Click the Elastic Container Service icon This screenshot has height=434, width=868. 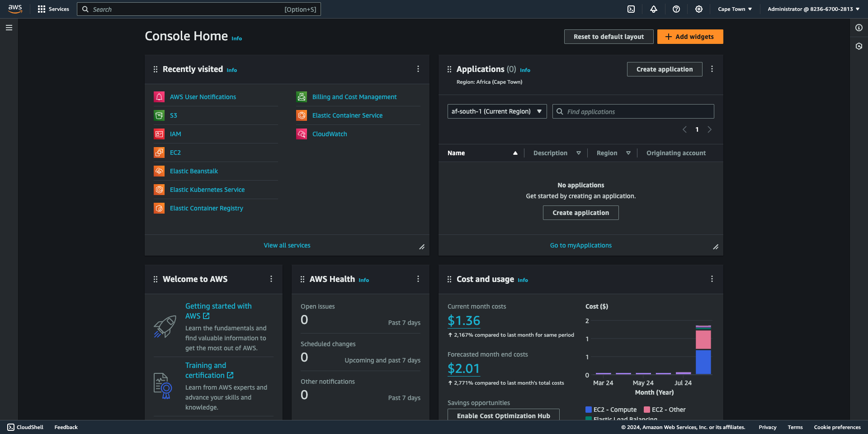(302, 115)
